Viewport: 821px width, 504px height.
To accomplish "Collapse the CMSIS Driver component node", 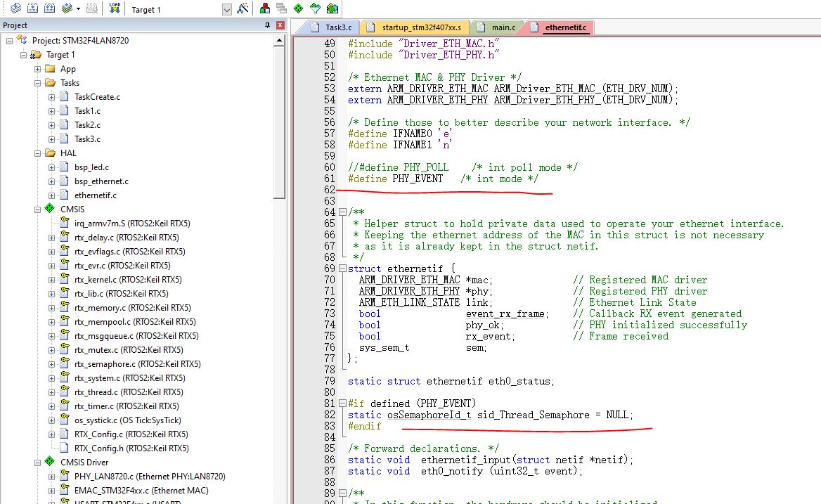I will coord(37,462).
